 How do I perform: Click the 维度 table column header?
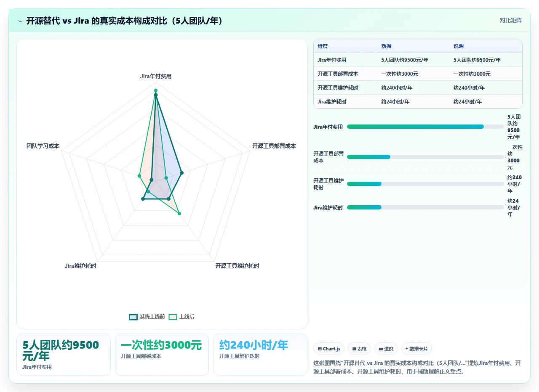point(323,46)
